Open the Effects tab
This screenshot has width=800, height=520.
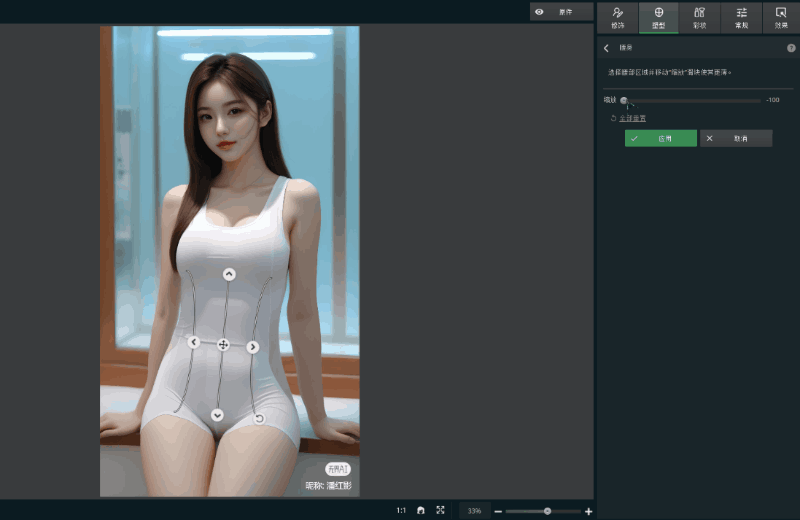(x=781, y=18)
